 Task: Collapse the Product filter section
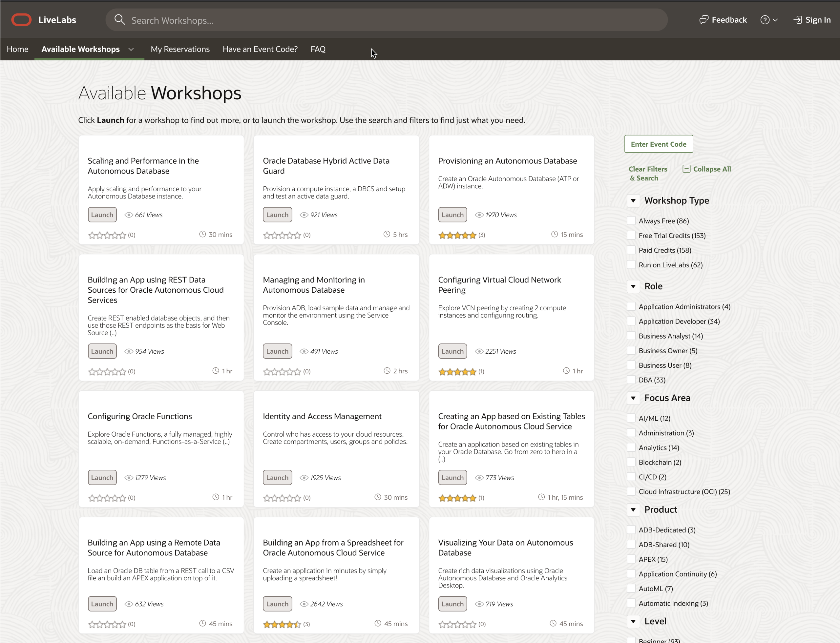point(633,510)
